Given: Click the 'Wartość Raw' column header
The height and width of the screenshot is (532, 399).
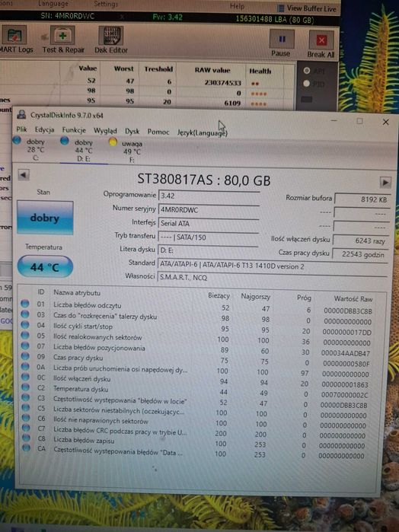Looking at the screenshot, I should click(x=353, y=299).
